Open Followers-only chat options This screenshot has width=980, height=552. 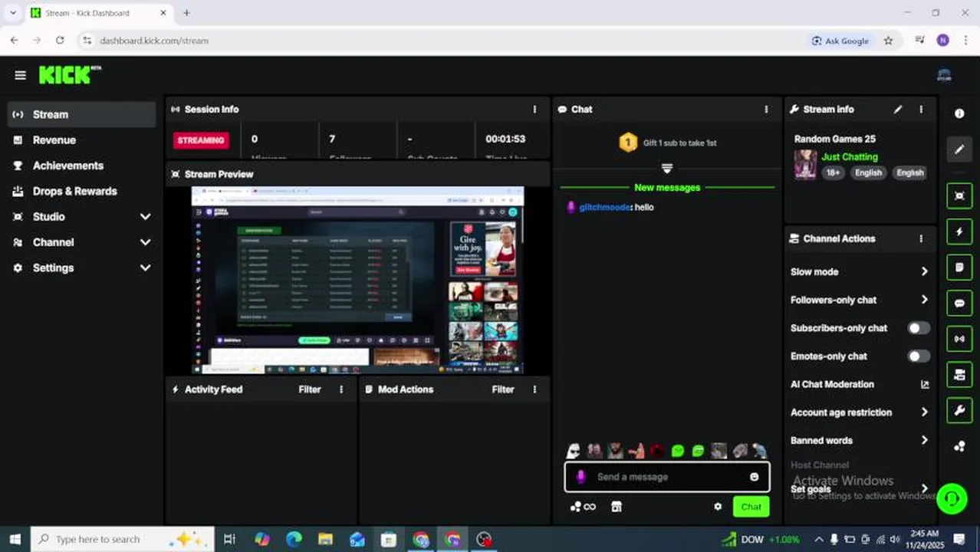tap(860, 300)
